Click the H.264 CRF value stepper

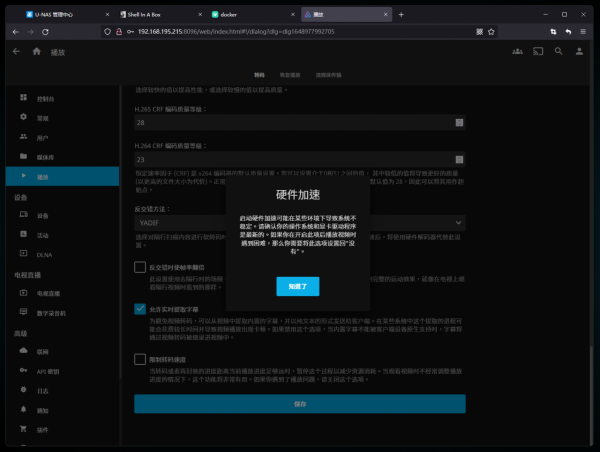[459, 159]
